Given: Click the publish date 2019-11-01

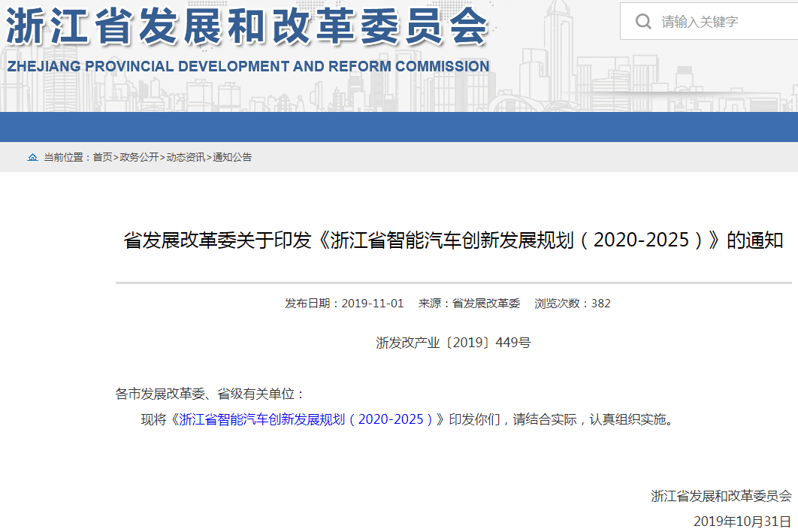Looking at the screenshot, I should pyautogui.click(x=373, y=304).
